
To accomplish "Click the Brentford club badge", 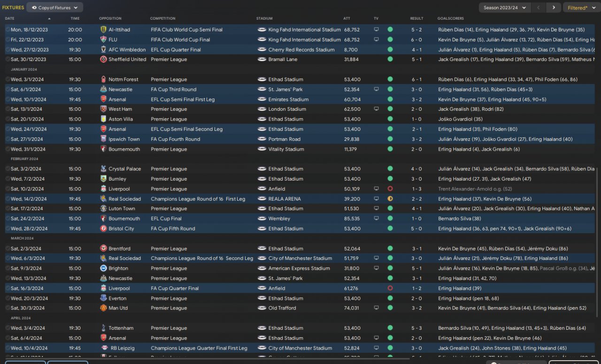I will tap(103, 249).
